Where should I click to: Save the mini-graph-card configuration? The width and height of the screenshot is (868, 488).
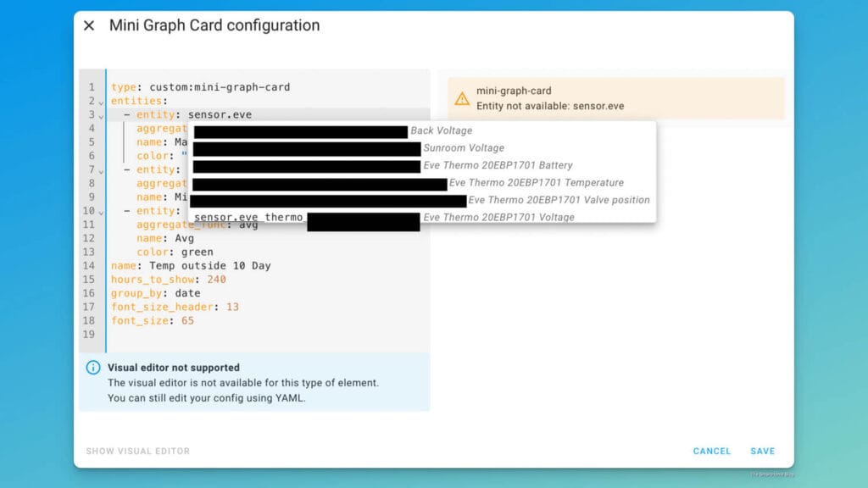tap(762, 451)
